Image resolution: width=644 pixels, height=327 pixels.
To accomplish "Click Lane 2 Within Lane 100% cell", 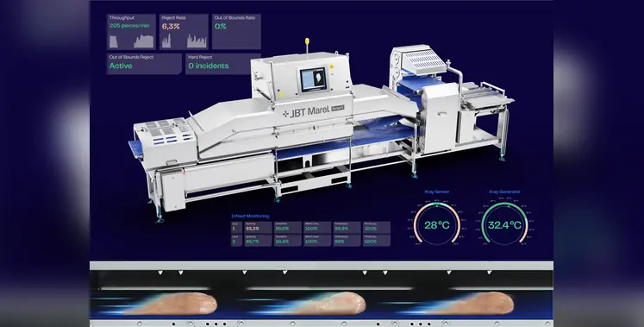I will (316, 241).
